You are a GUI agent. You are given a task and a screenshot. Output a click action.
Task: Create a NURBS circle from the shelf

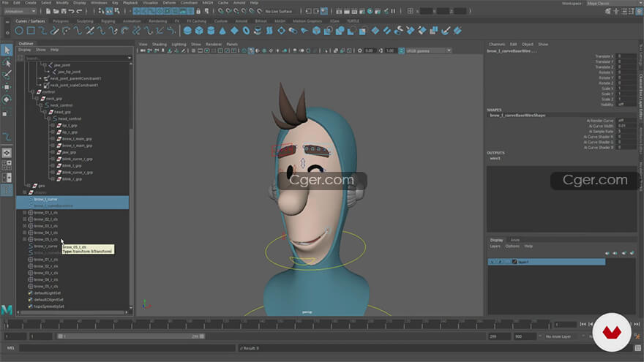tap(19, 31)
